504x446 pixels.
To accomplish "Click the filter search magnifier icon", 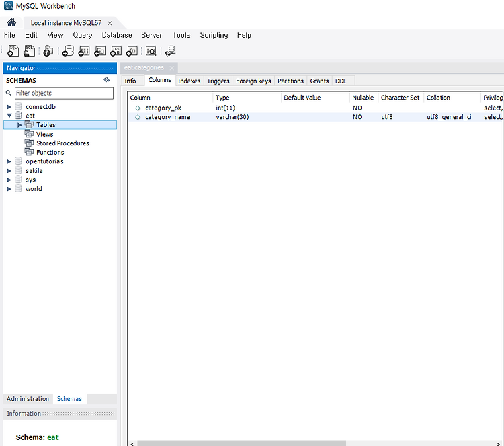I will tap(9, 93).
